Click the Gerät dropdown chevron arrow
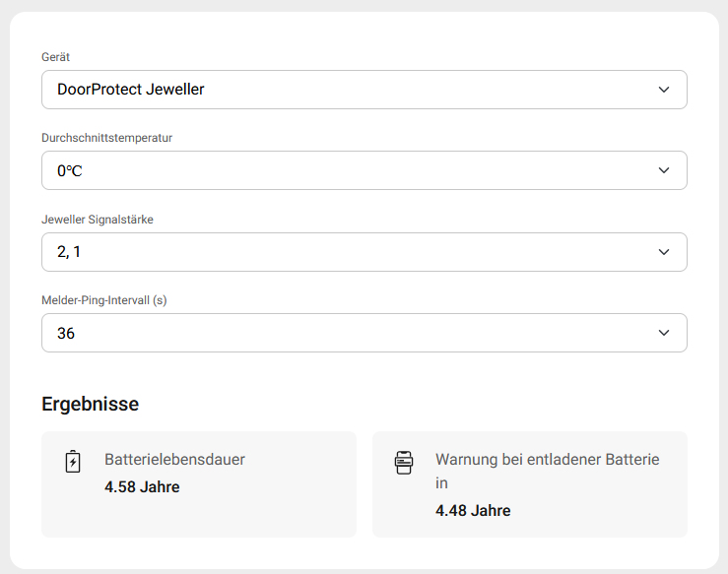This screenshot has width=728, height=574. [x=663, y=90]
